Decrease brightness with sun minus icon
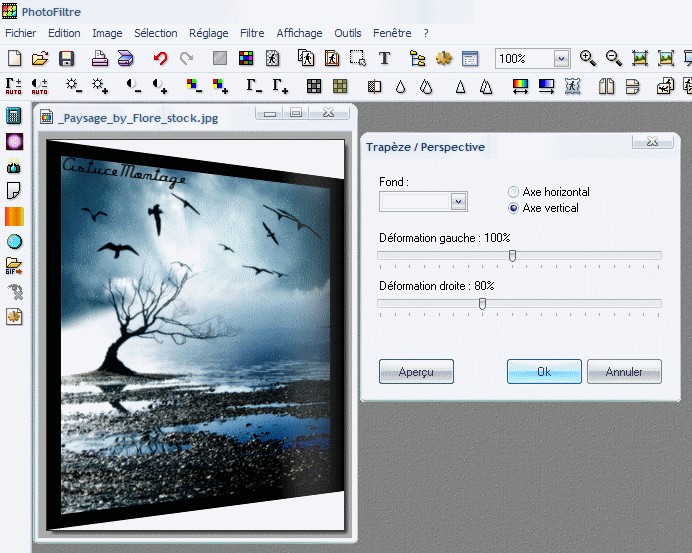The height and width of the screenshot is (553, 692). 73,85
